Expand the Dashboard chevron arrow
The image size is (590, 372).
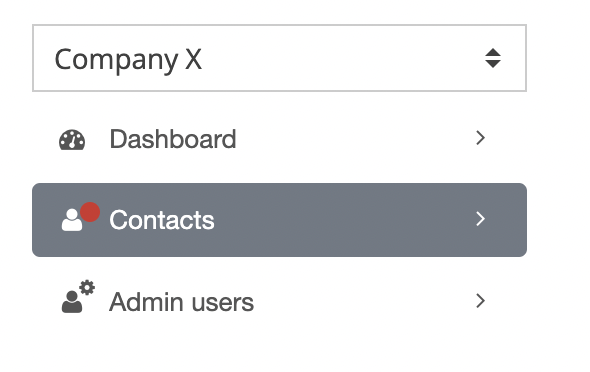(480, 138)
